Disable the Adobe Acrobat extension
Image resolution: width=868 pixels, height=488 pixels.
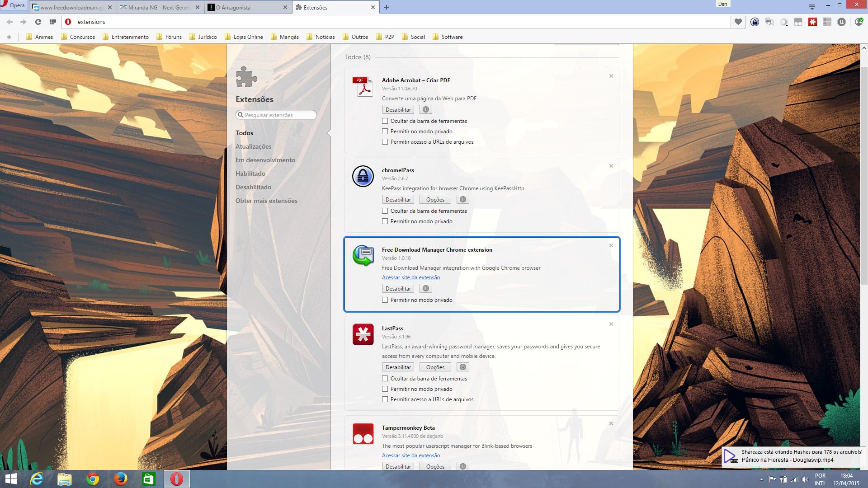tap(398, 109)
